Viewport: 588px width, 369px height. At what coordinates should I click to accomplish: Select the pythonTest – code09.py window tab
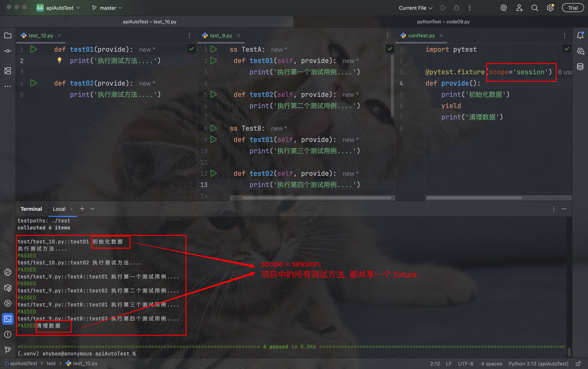click(x=443, y=22)
